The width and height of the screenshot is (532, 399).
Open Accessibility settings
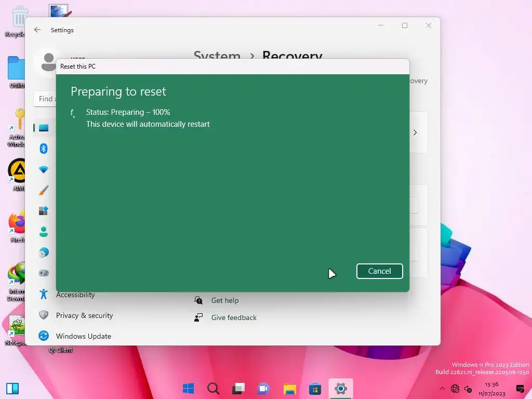click(x=75, y=295)
